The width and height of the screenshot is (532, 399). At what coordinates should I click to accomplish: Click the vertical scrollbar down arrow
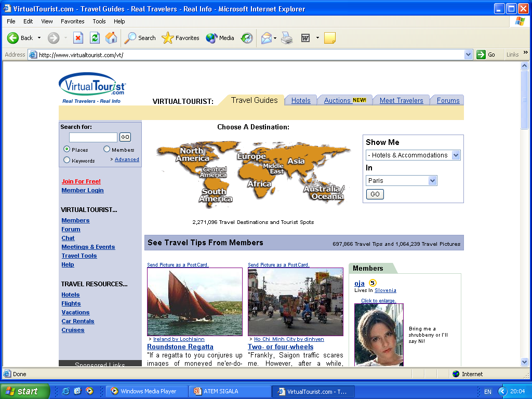pyautogui.click(x=525, y=362)
